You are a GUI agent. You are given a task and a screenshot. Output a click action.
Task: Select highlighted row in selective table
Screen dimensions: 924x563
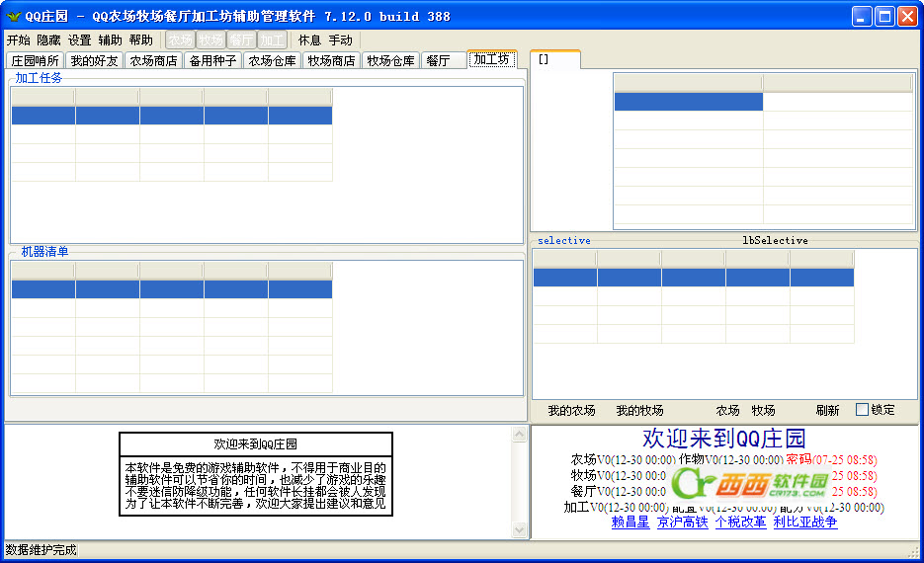[x=694, y=278]
